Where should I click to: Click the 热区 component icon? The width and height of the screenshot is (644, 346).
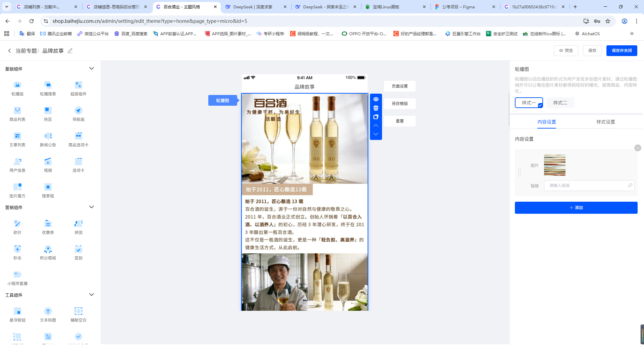(48, 114)
